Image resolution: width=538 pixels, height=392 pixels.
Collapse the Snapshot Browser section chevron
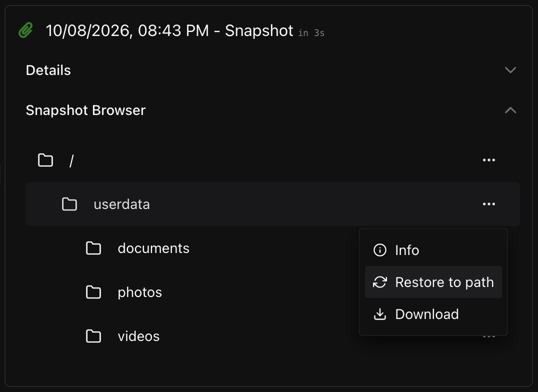[510, 110]
